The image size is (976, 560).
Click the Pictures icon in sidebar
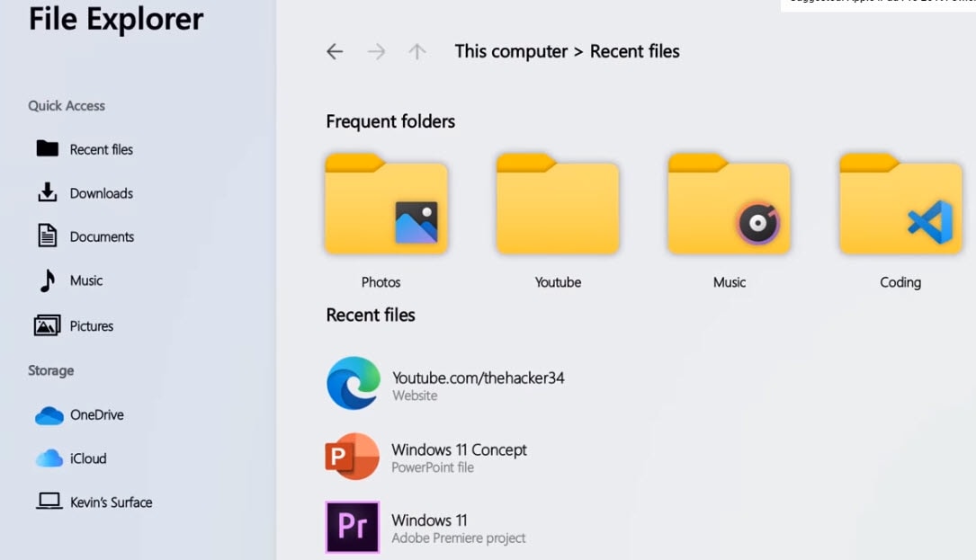pyautogui.click(x=48, y=325)
